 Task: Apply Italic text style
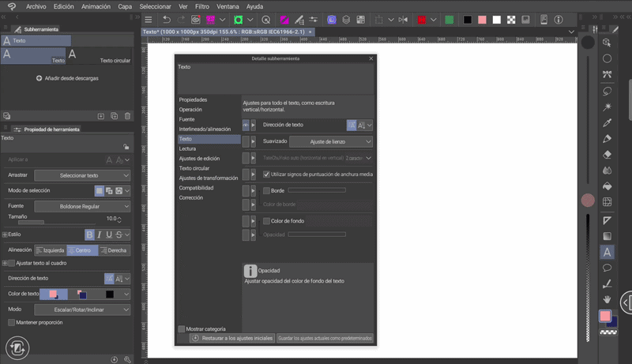click(x=99, y=235)
